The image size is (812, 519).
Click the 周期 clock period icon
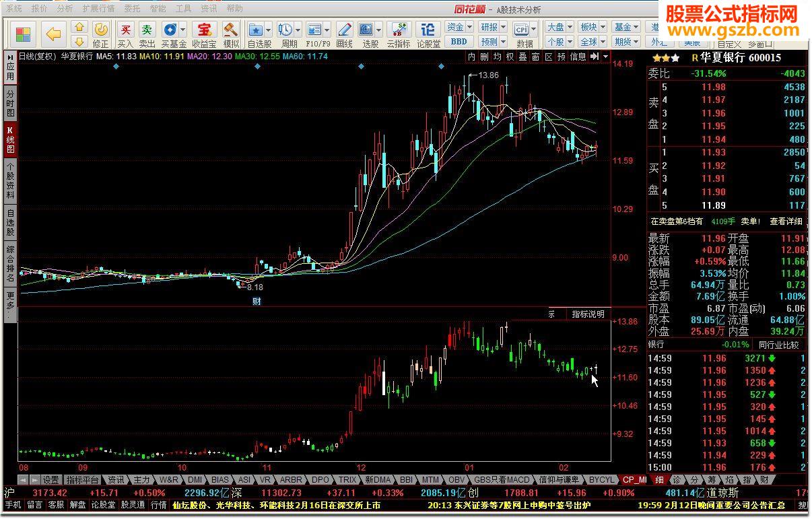[x=285, y=30]
